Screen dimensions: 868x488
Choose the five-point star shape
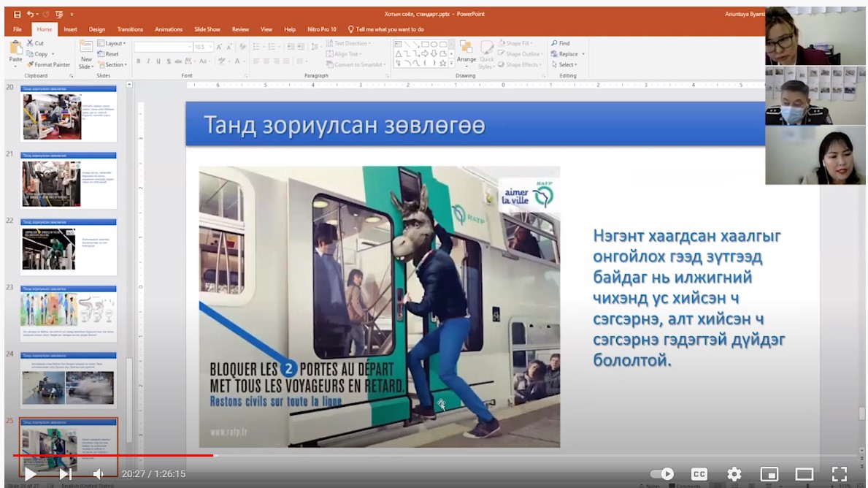(443, 63)
